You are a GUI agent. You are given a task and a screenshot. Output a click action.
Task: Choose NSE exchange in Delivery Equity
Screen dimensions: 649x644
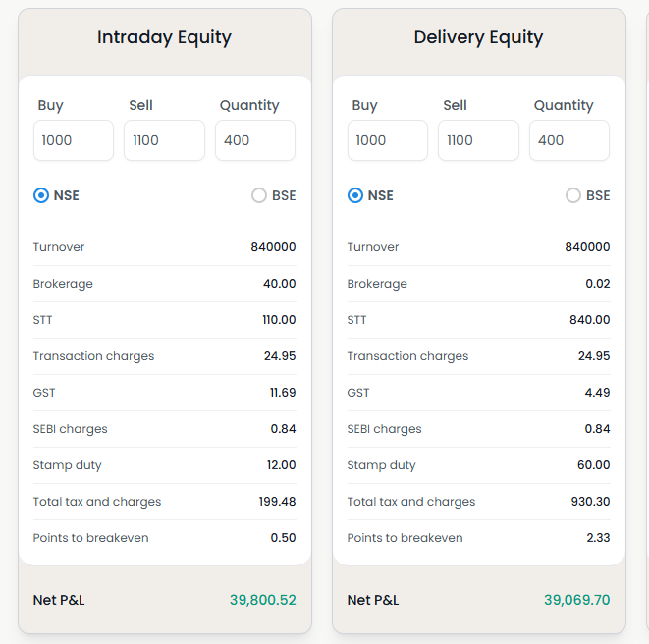pos(355,195)
